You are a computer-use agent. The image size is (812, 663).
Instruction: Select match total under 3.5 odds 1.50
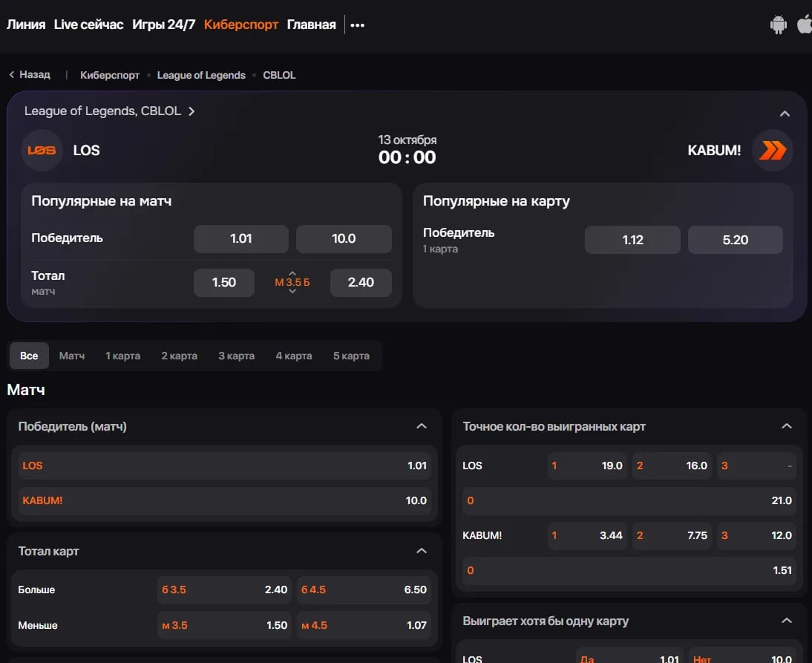(223, 282)
